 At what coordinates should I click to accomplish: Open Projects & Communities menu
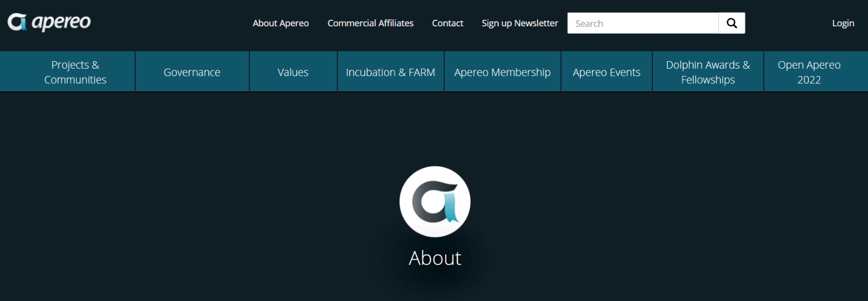click(x=75, y=72)
